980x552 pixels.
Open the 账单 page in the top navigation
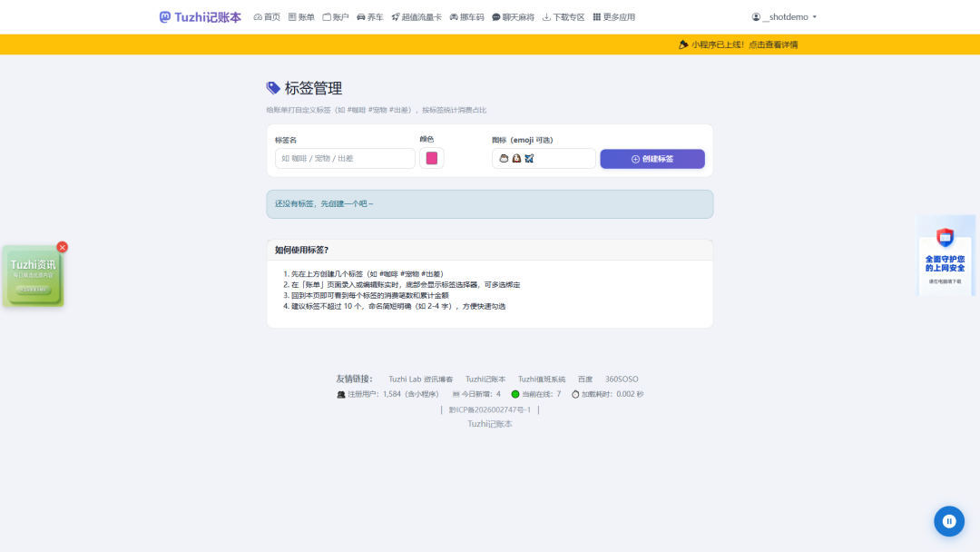click(301, 17)
